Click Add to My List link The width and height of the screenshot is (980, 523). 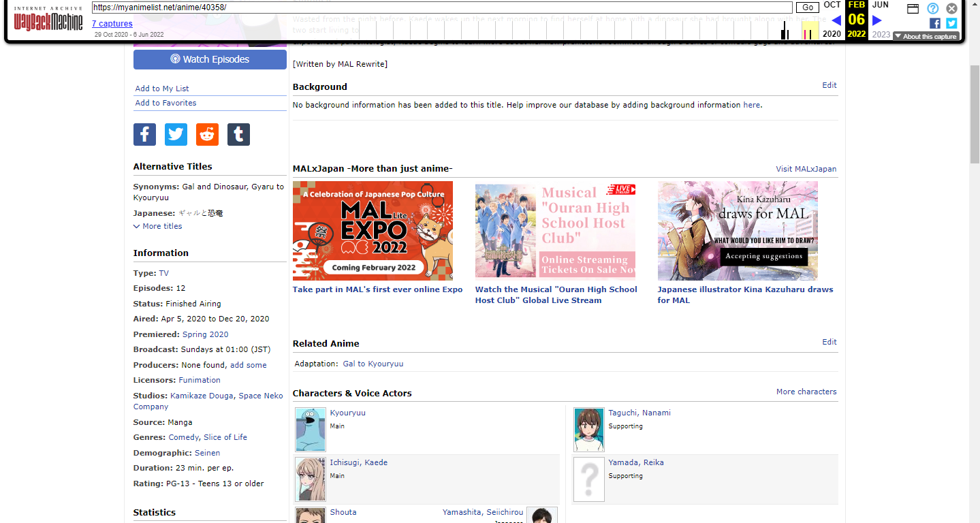[x=162, y=89]
